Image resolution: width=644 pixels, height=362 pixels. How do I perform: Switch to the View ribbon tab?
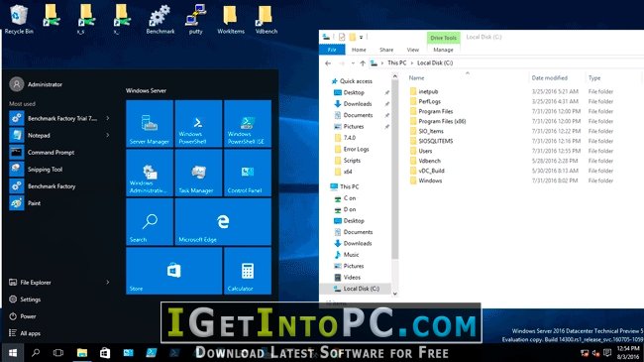coord(413,50)
